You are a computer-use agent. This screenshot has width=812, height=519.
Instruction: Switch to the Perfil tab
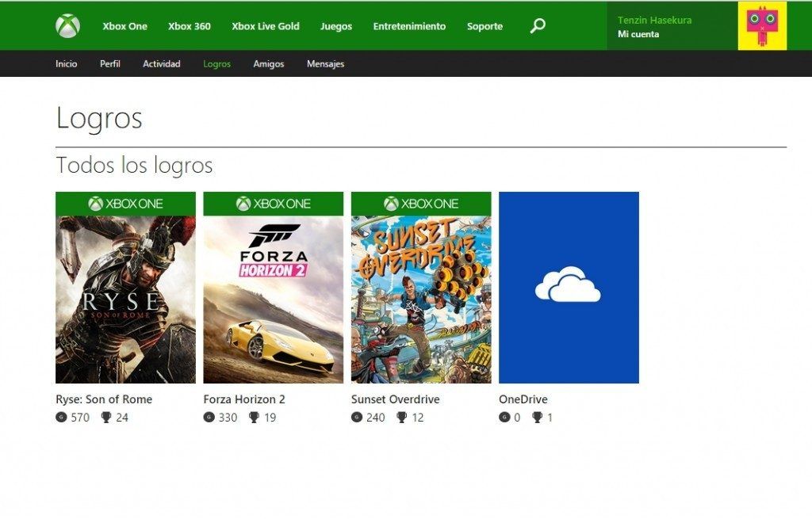coord(110,64)
